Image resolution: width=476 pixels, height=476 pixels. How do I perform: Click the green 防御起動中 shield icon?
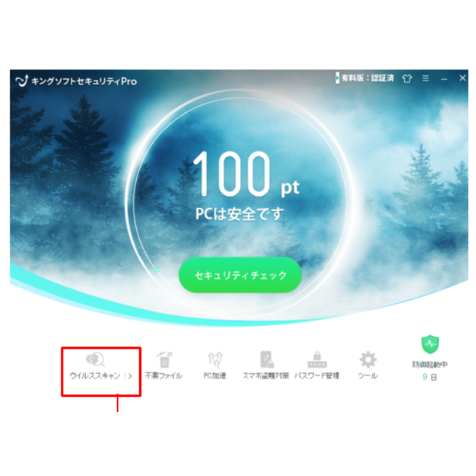tap(430, 344)
